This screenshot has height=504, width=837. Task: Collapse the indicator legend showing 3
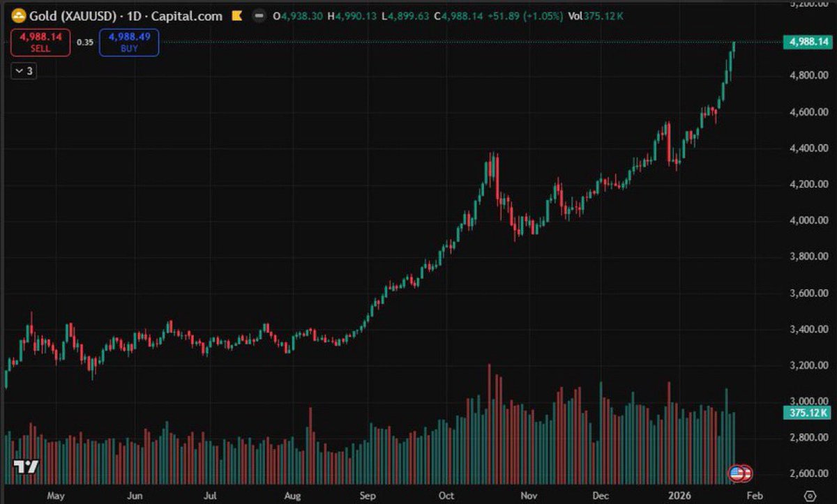click(24, 71)
